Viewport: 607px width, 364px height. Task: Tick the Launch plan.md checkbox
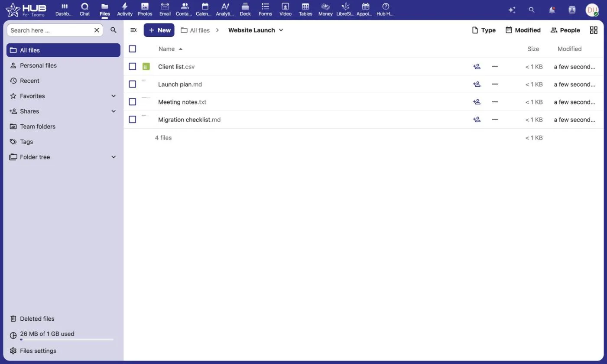coord(133,84)
